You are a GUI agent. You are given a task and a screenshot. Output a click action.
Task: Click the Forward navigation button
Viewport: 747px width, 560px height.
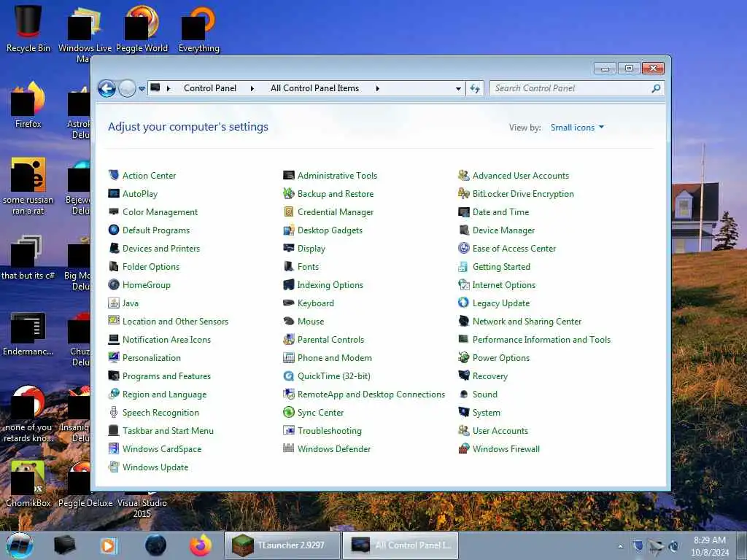click(127, 88)
